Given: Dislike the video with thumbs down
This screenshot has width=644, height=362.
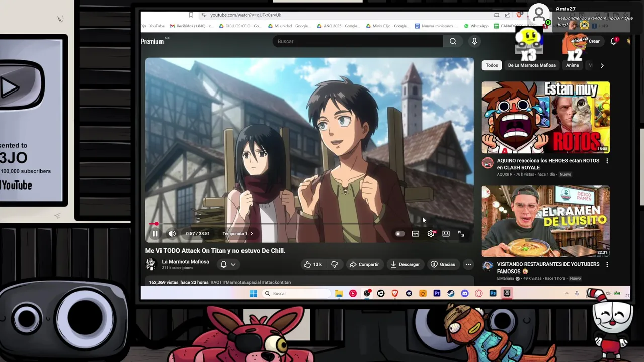Looking at the screenshot, I should (x=334, y=264).
